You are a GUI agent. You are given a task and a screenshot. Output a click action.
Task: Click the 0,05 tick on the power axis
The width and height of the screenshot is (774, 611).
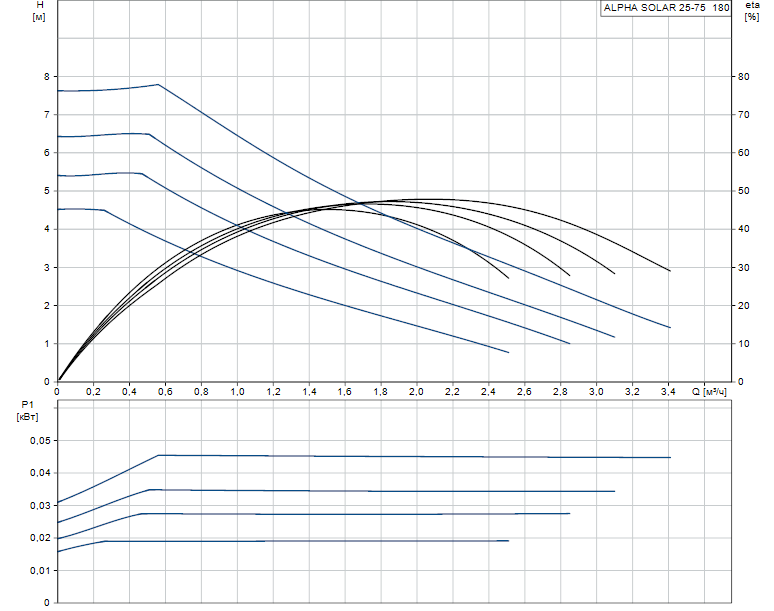point(40,440)
